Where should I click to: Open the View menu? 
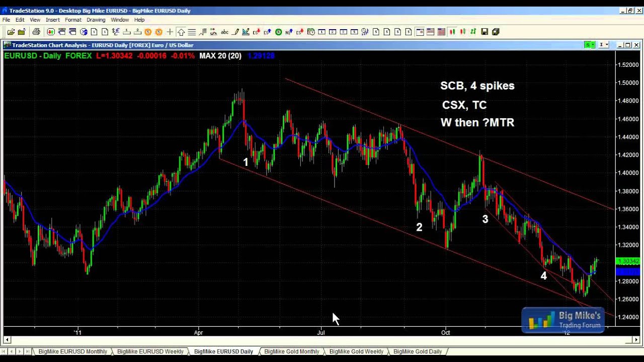point(35,20)
